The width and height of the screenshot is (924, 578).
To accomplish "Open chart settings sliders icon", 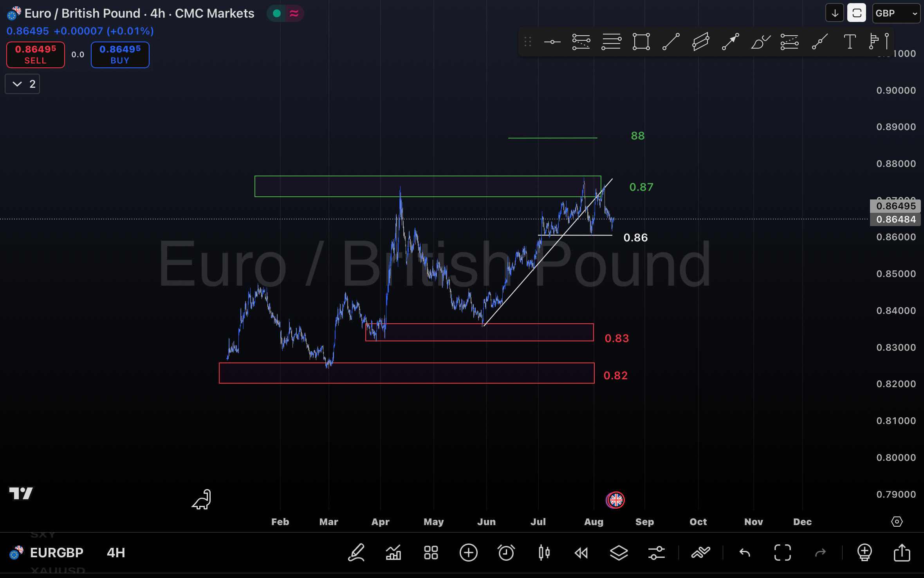I will pos(657,553).
